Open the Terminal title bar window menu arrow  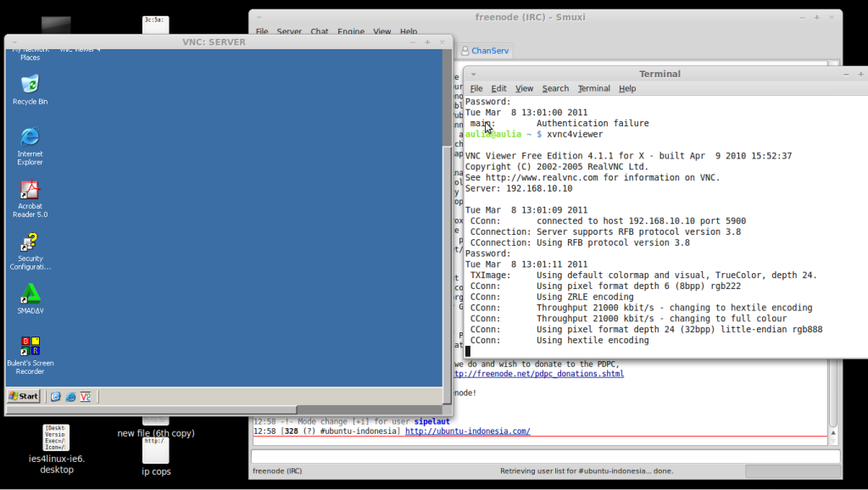tap(473, 75)
